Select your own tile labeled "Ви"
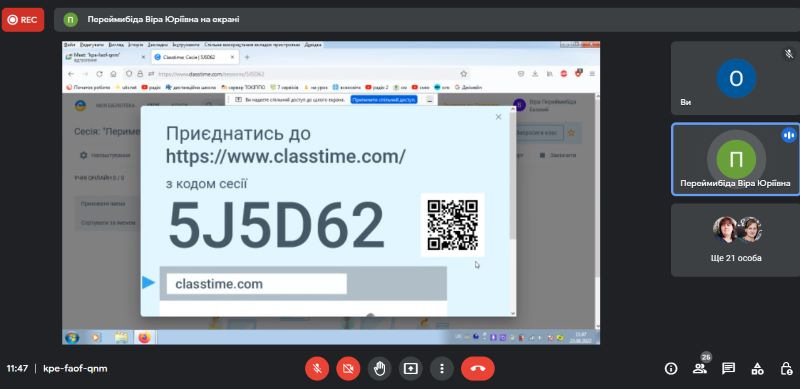Image resolution: width=800 pixels, height=389 pixels. coord(735,78)
